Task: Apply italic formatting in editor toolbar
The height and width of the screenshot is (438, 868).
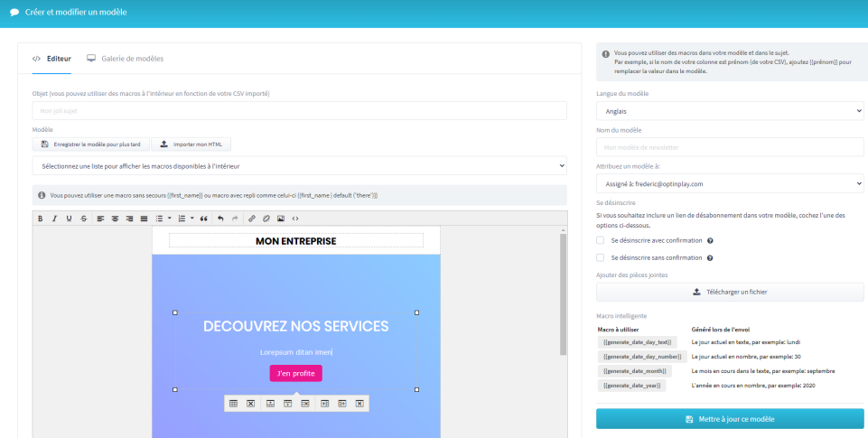Action: 54,219
